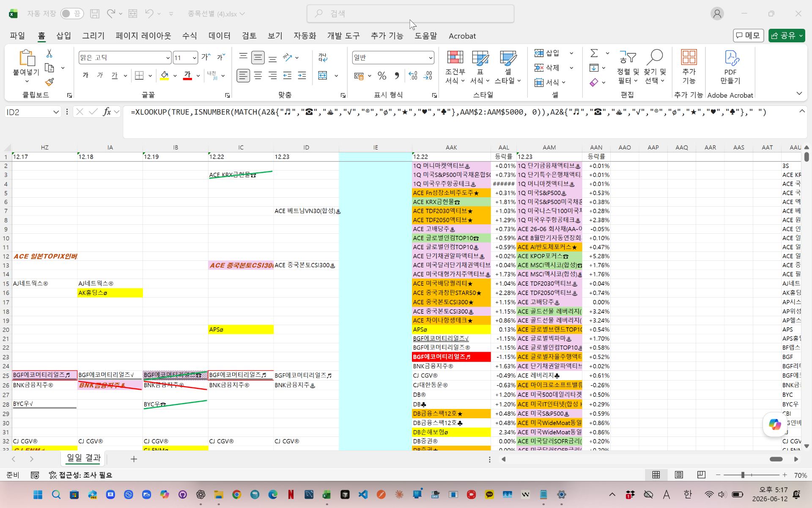Open the number format dropdown (일반)

[431, 58]
